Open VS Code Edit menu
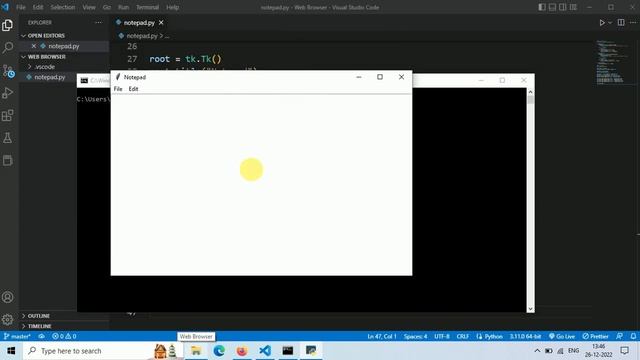Image resolution: width=640 pixels, height=360 pixels. click(38, 7)
